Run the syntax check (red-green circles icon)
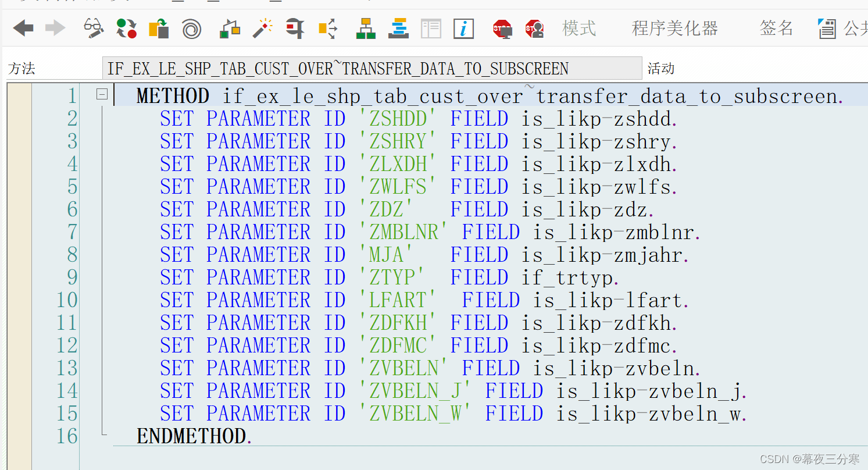Image resolution: width=868 pixels, height=470 pixels. point(126,27)
